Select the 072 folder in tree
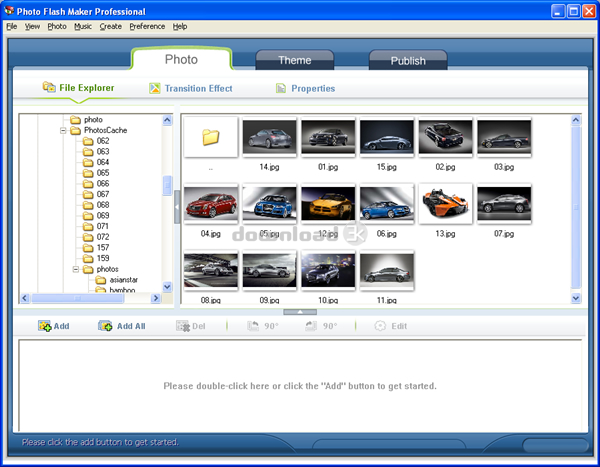 click(x=96, y=237)
